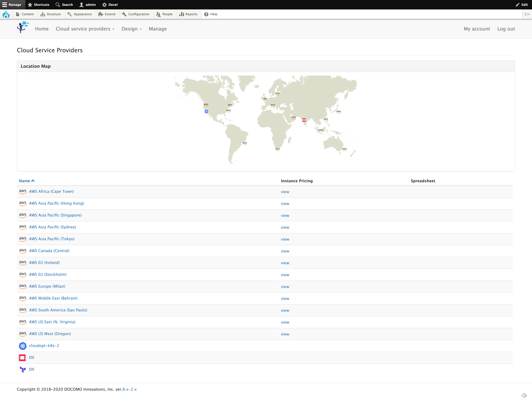Open AWS Asia Pacific (Hong Kong) provider
Viewport: 532px width, 403px height.
click(56, 203)
